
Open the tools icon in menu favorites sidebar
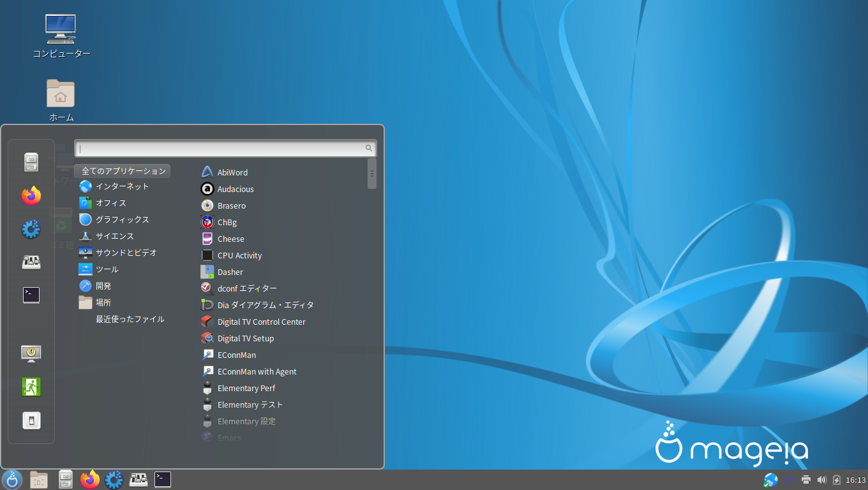pos(31,262)
